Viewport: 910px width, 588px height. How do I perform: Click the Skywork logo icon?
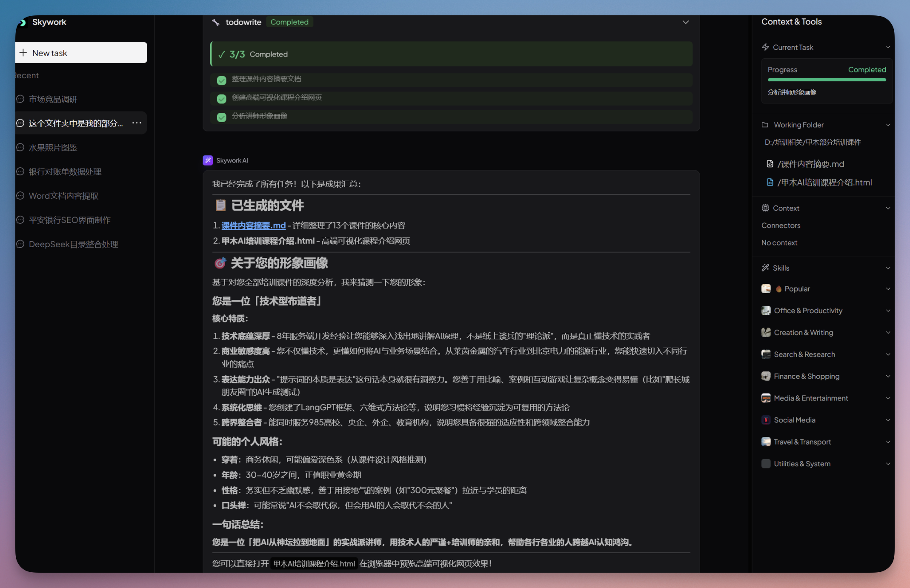[x=23, y=22]
